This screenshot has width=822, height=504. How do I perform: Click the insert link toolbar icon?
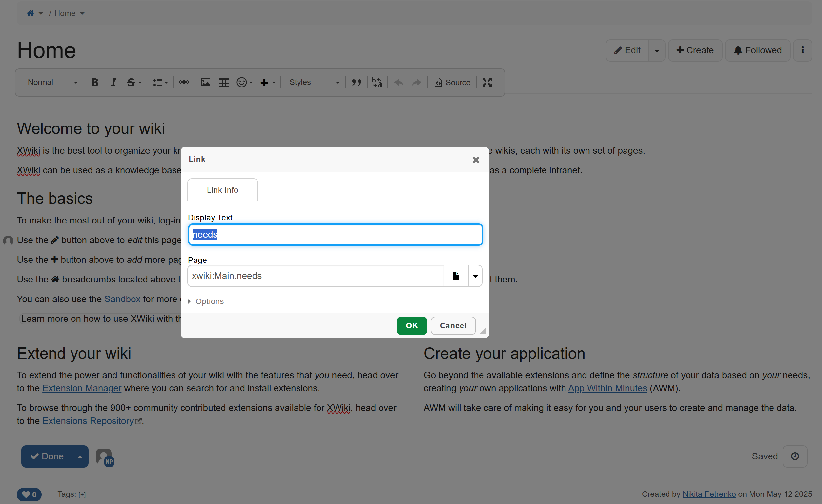pos(184,82)
